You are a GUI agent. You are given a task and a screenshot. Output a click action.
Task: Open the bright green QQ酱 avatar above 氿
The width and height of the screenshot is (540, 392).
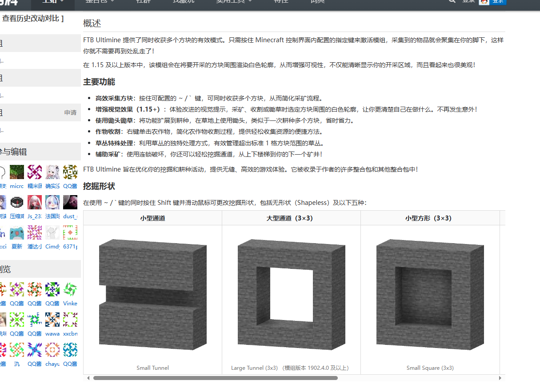[17, 320]
